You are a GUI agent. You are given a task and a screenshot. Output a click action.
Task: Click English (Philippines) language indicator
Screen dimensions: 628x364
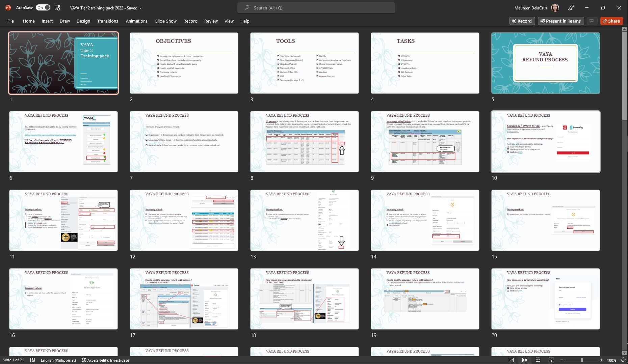58,360
